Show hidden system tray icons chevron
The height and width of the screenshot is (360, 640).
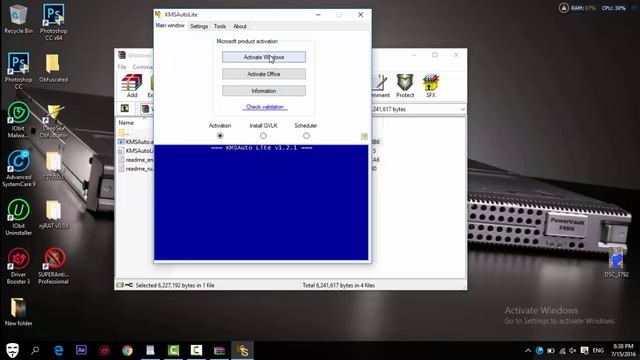[528, 351]
